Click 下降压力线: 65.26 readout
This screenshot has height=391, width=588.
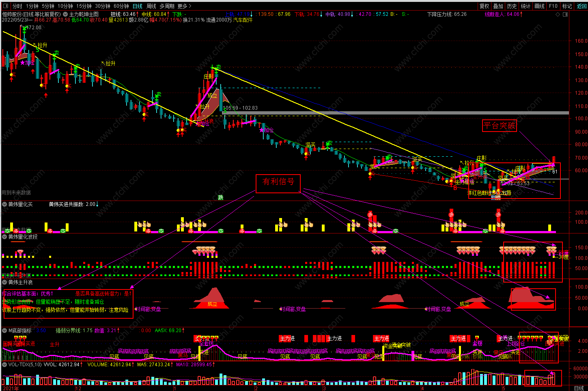pyautogui.click(x=447, y=14)
